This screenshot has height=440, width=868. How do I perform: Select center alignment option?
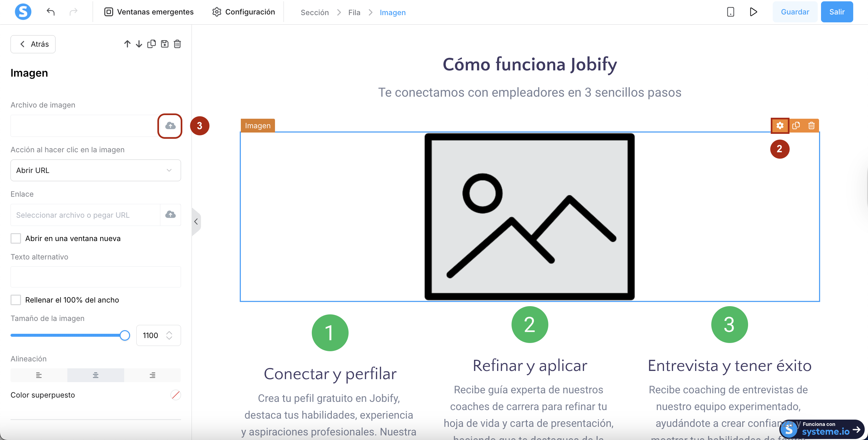96,375
